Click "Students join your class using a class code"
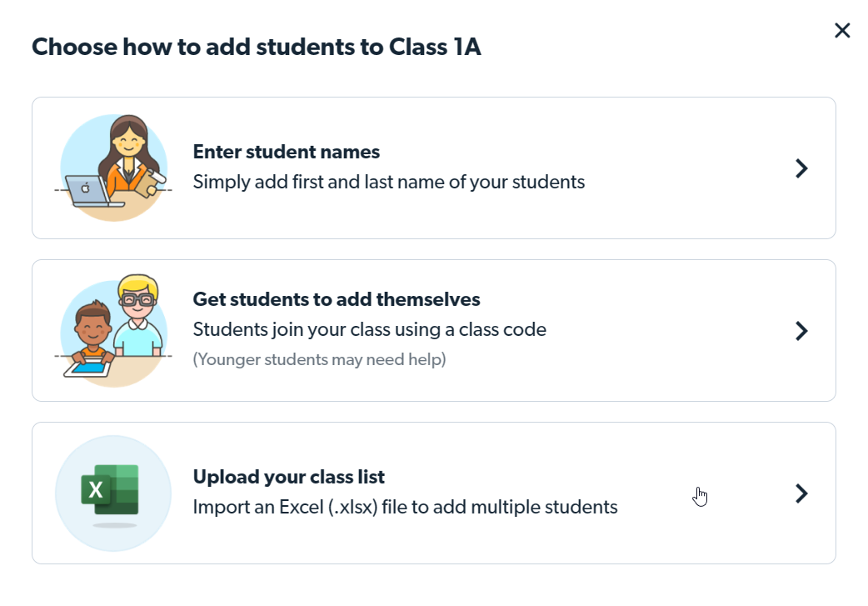The image size is (868, 606). point(370,329)
